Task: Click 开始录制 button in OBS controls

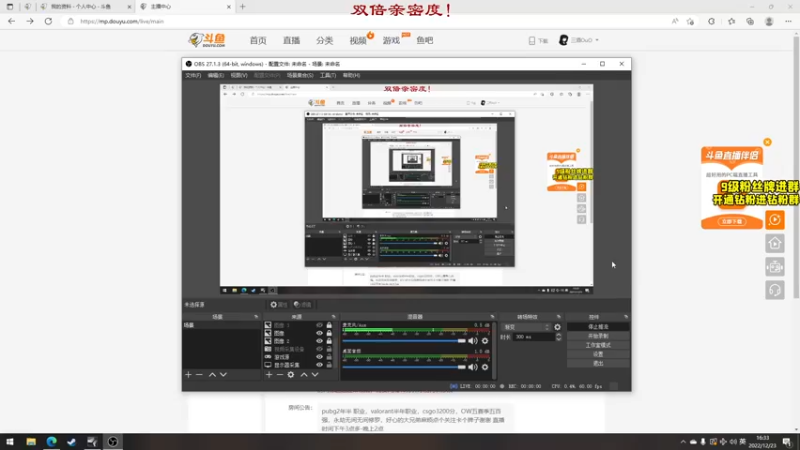Action: (598, 336)
